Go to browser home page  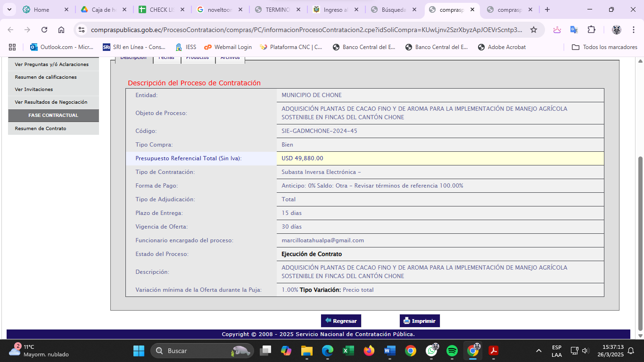coord(61,30)
